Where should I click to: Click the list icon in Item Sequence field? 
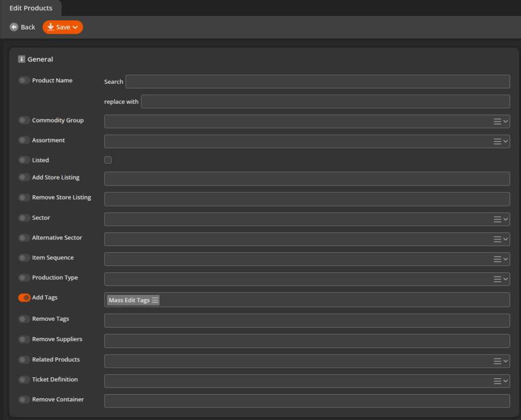pos(497,259)
